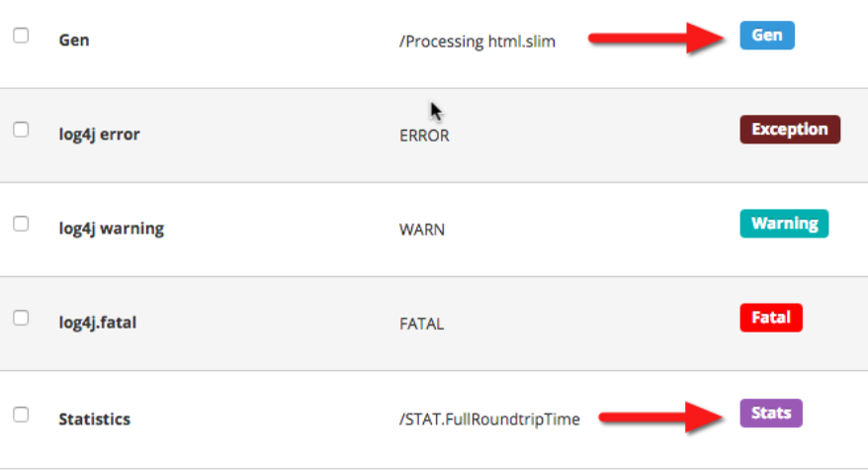Click the red Fatal tag badge

pyautogui.click(x=770, y=318)
